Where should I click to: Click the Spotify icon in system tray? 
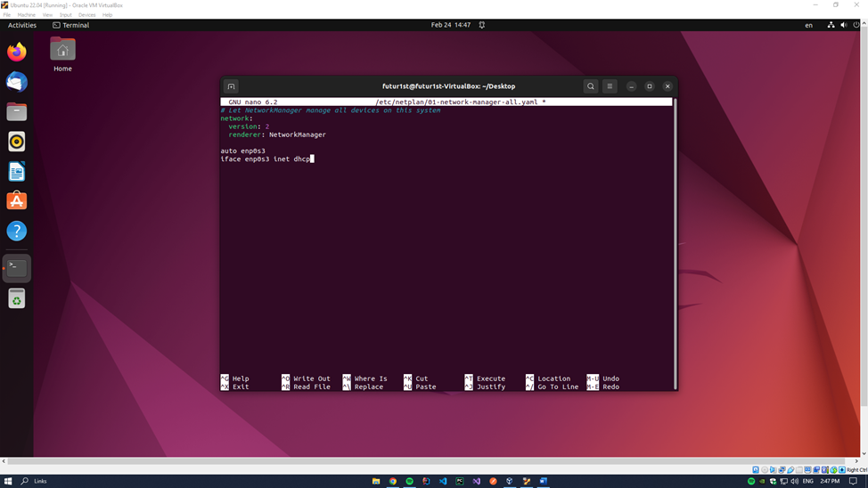tap(751, 482)
